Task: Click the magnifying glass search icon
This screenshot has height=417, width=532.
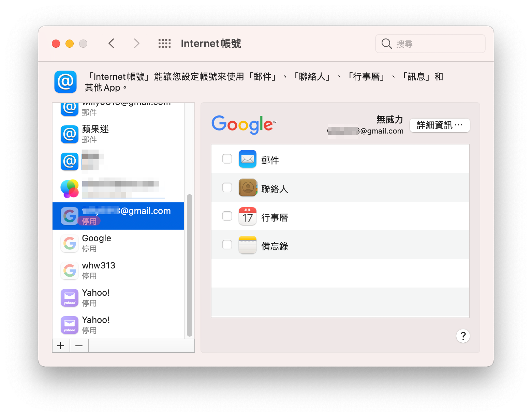Action: 386,44
